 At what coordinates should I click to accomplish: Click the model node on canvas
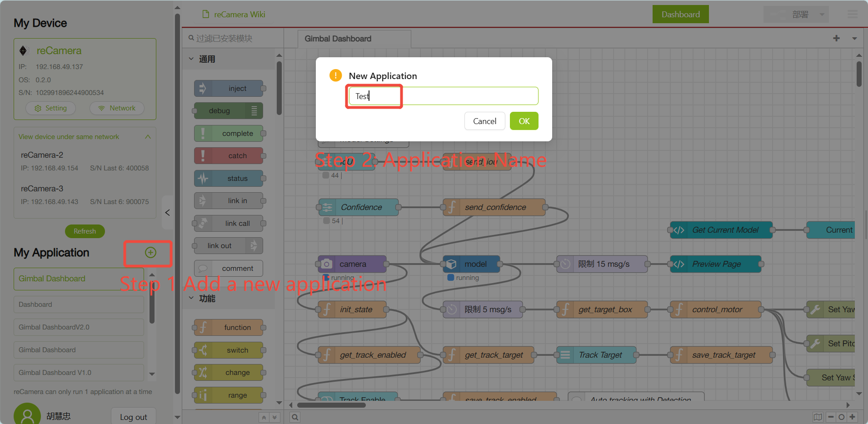471,264
